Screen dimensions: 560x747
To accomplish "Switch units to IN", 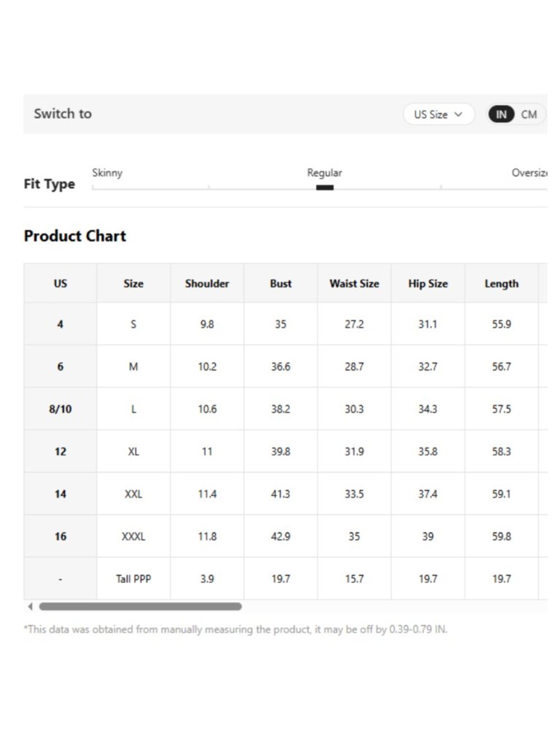I will (x=501, y=114).
